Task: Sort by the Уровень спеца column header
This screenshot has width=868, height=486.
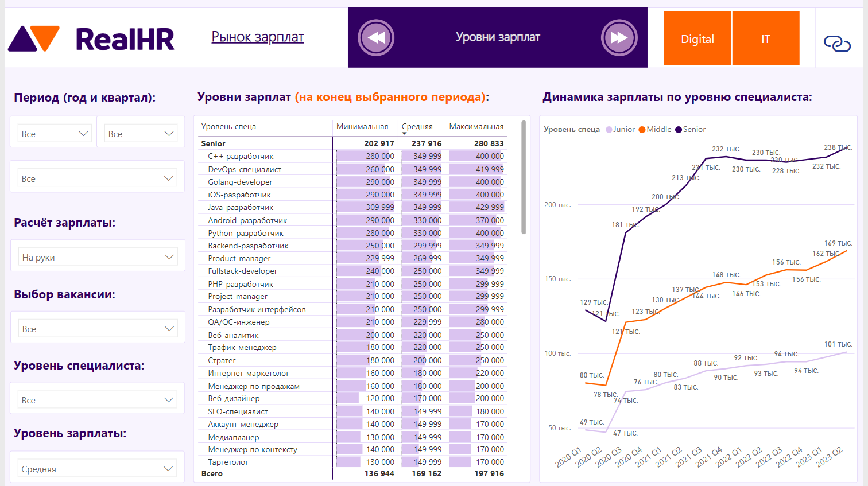Action: pos(228,126)
